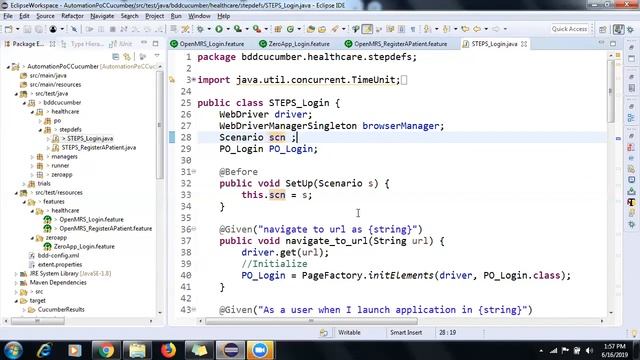Click the Debug gear icon in toolbar
This screenshot has width=640, height=360.
[200, 29]
